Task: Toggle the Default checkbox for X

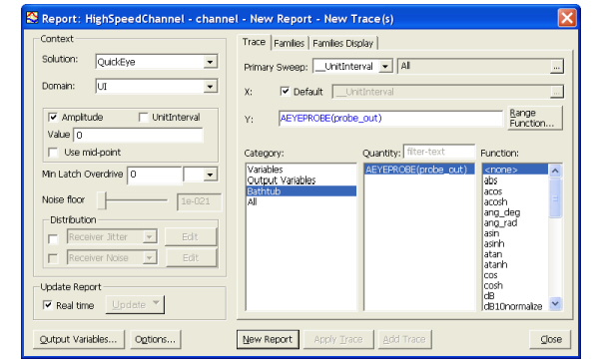Action: pyautogui.click(x=285, y=91)
